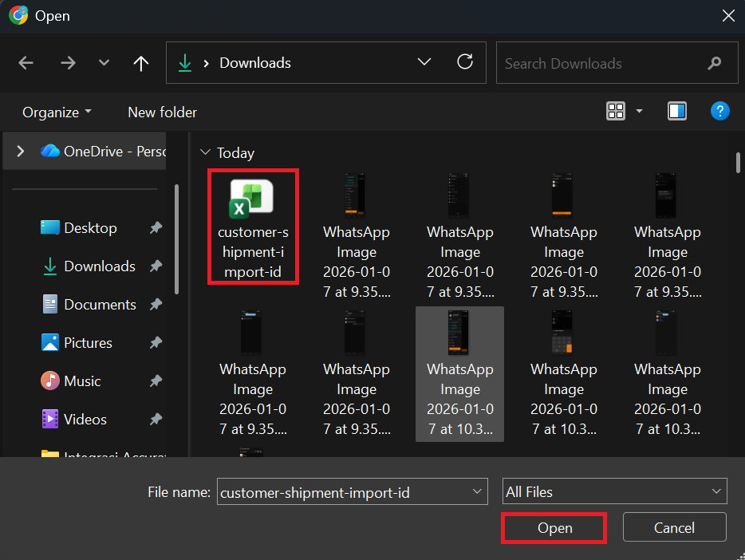
Task: Collapse the Today group
Action: [x=206, y=152]
